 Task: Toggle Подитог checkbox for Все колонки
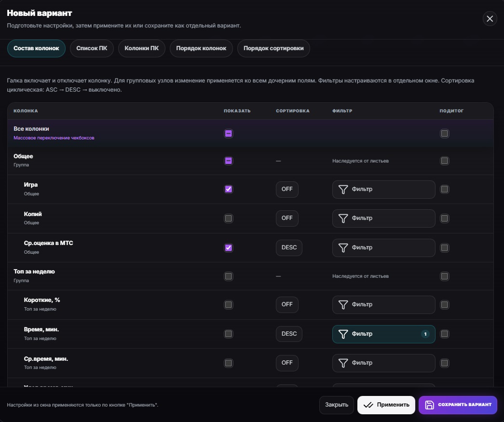coord(445,134)
